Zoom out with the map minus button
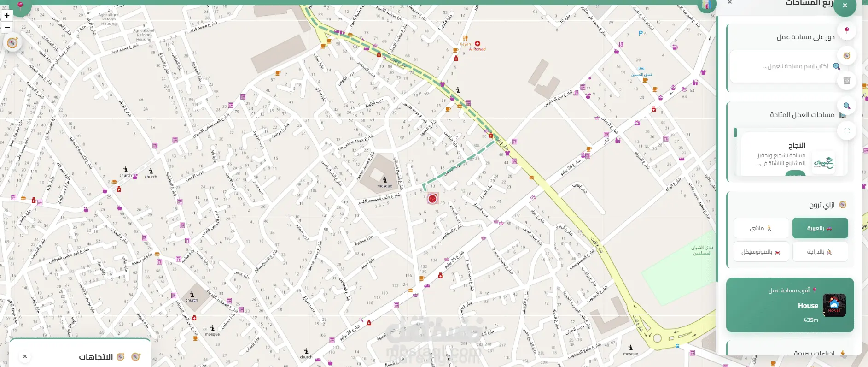Screen dimensions: 868x367 click(x=7, y=27)
